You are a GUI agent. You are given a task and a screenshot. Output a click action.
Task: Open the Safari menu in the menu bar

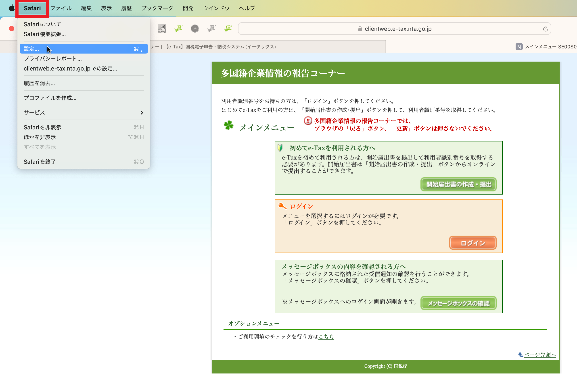click(32, 8)
